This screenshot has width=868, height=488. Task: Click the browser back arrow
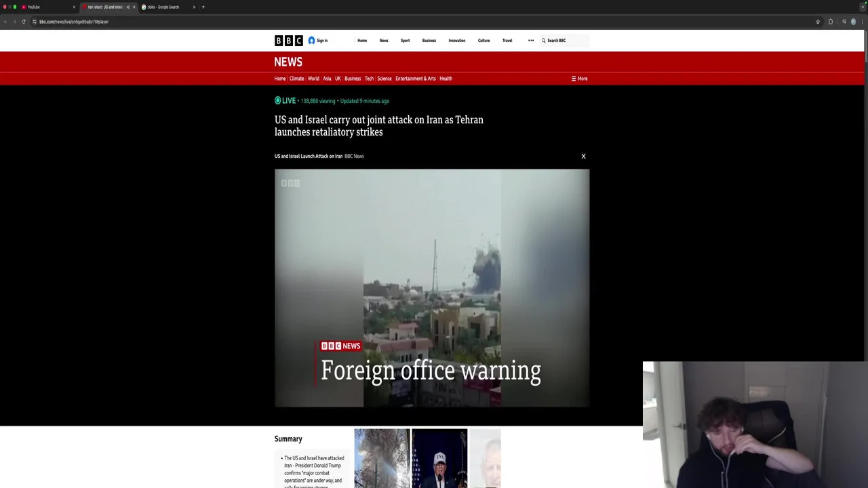[5, 22]
